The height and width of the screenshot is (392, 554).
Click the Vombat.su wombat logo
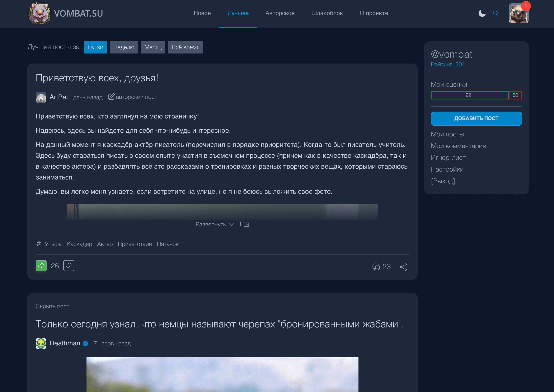point(39,13)
